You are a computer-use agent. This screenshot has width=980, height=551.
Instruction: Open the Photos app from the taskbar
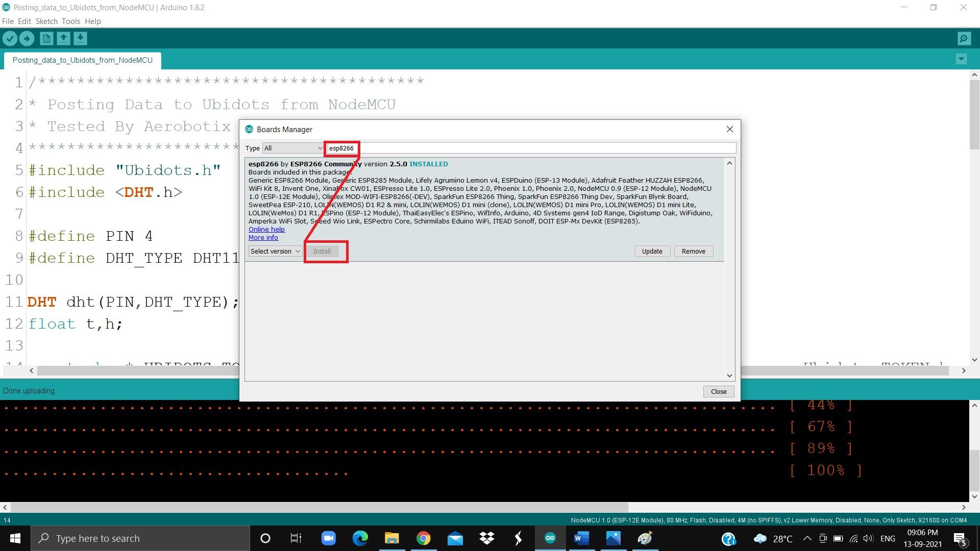[613, 538]
